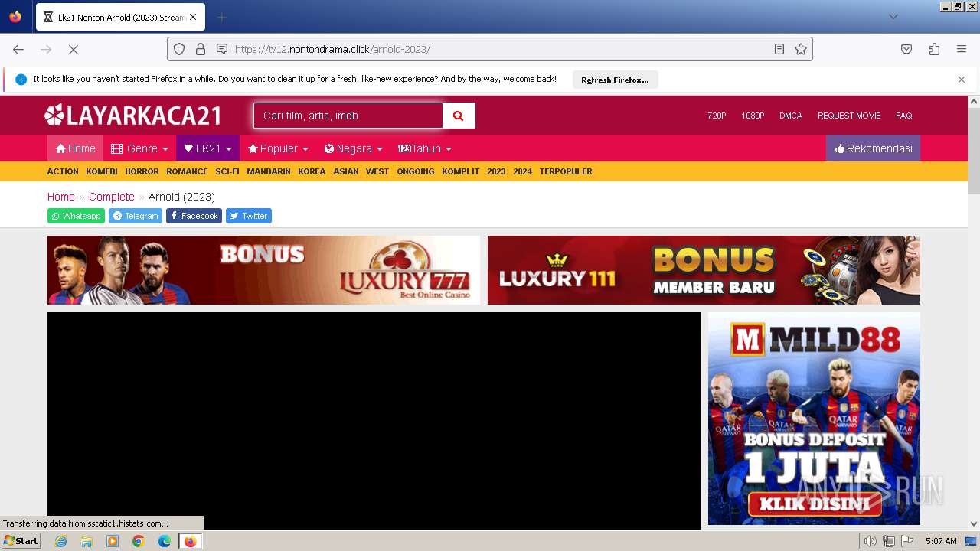Click the Refresh Firefox button
Image resolution: width=980 pixels, height=551 pixels.
click(x=615, y=80)
